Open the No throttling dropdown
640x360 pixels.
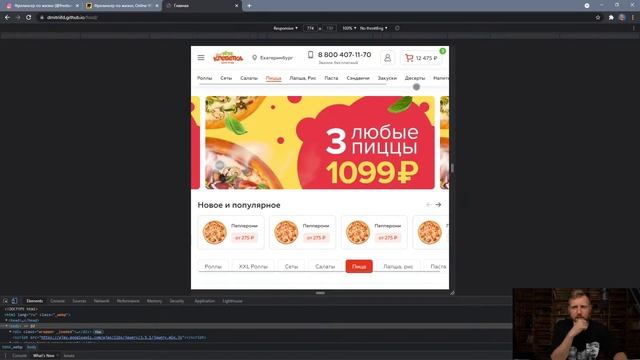(374, 28)
